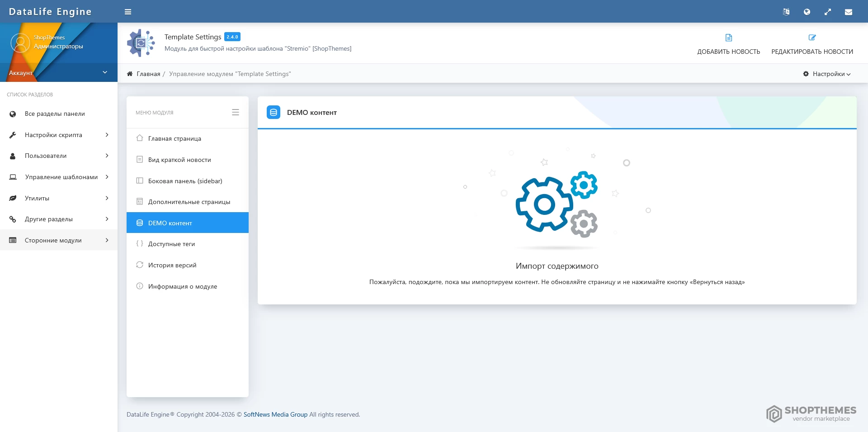868x432 pixels.
Task: Click the ShopThemes vendor marketplace logo
Action: pyautogui.click(x=811, y=413)
